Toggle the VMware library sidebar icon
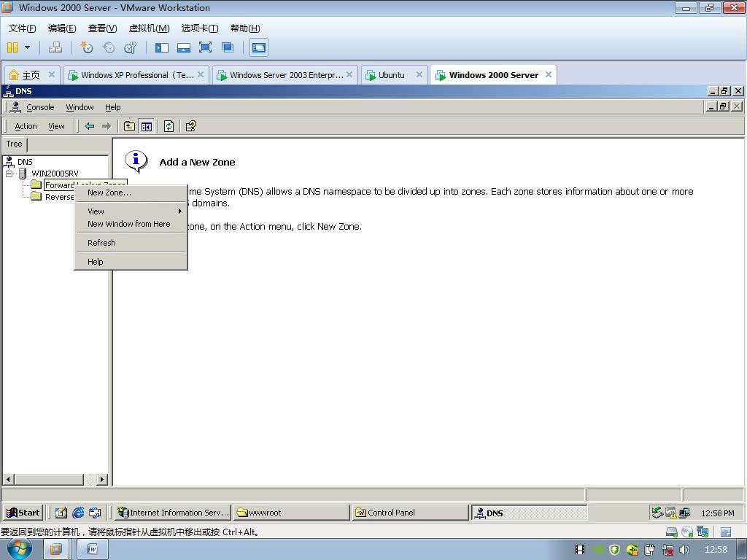Screen dimensions: 747x560 (x=162, y=47)
